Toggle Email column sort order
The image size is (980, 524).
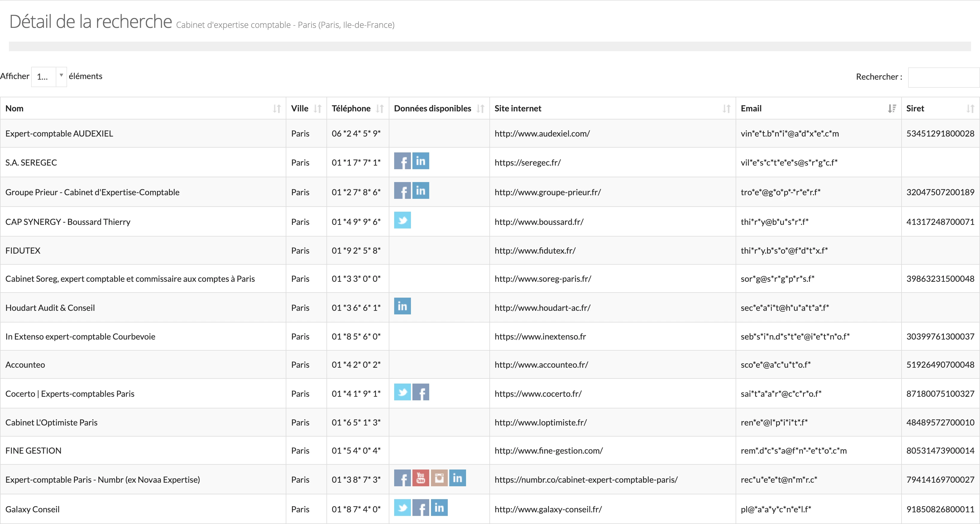point(818,108)
